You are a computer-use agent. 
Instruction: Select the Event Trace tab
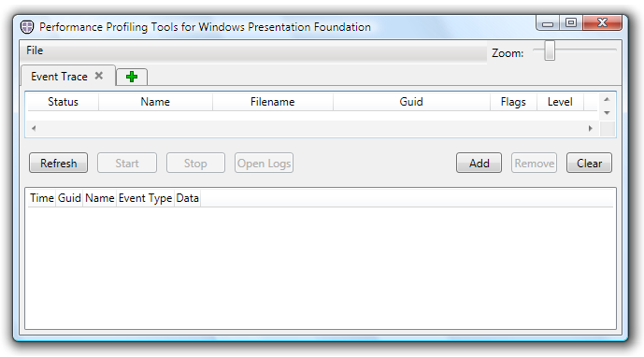[68, 76]
